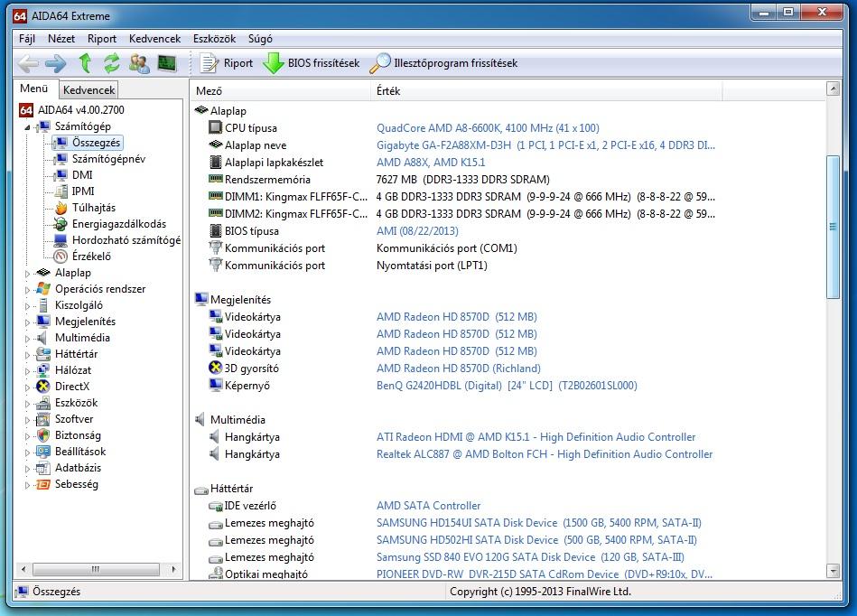The height and width of the screenshot is (616, 857).
Task: Open the QuadCore AMD A8-6600K link
Action: (x=488, y=128)
